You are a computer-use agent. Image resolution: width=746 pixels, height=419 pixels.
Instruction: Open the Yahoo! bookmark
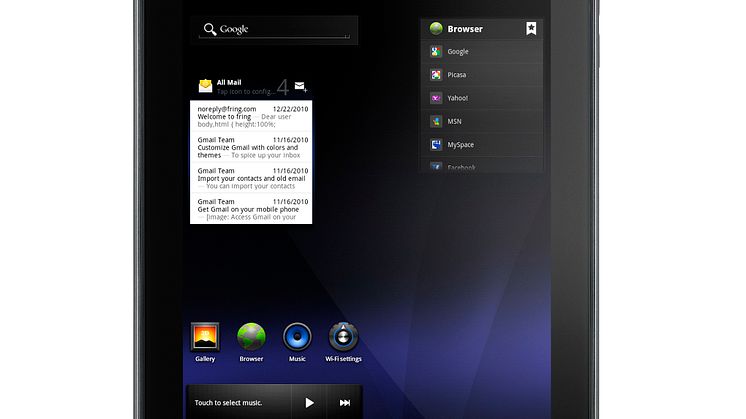tap(482, 98)
